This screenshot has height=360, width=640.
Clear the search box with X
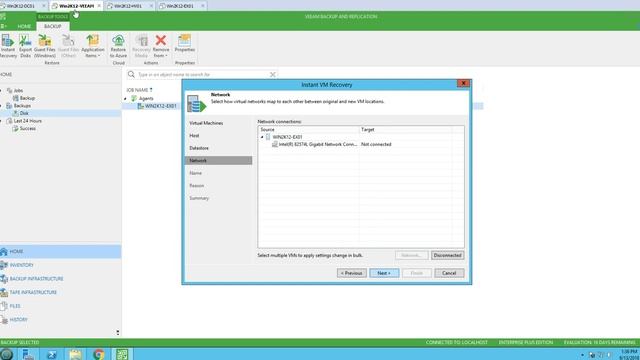pyautogui.click(x=273, y=74)
